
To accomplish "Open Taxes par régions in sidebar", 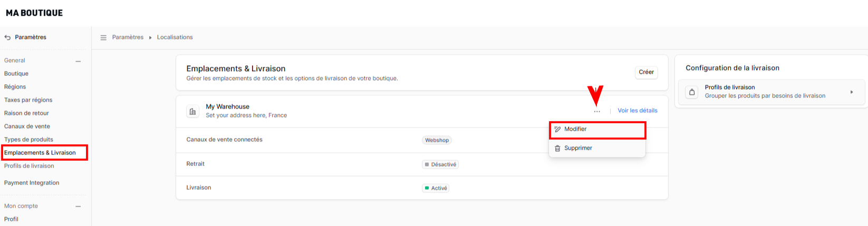I will pyautogui.click(x=28, y=100).
